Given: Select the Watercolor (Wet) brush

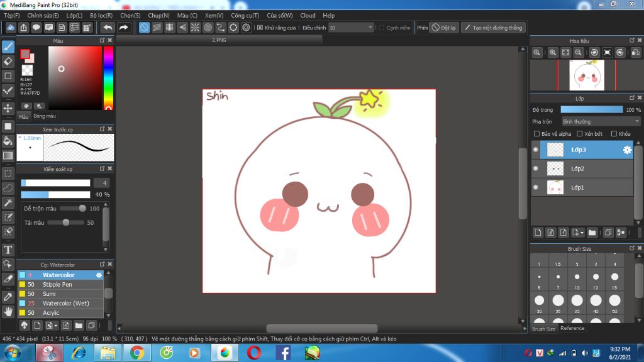Looking at the screenshot, I should tap(60, 304).
